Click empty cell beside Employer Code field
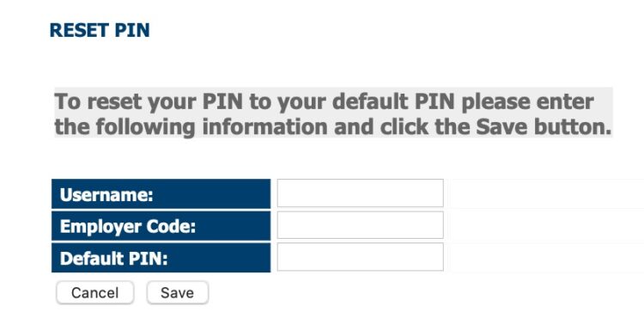The image size is (644, 324). click(547, 225)
